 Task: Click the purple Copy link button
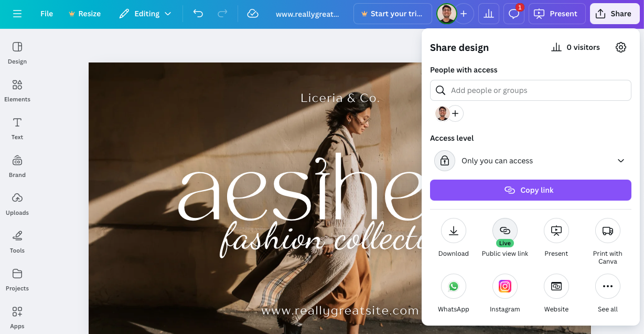point(530,190)
